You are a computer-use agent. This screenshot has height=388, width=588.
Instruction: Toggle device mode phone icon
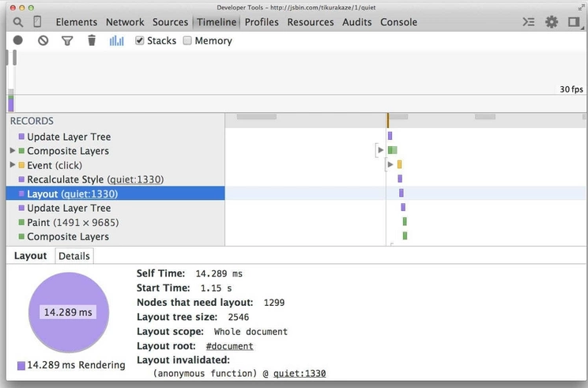[x=37, y=22]
